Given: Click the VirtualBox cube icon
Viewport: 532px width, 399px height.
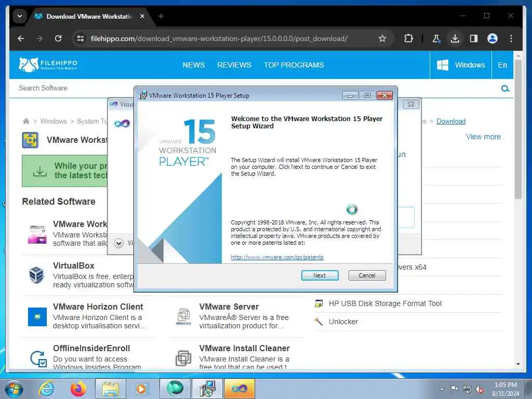Looking at the screenshot, I should click(36, 275).
